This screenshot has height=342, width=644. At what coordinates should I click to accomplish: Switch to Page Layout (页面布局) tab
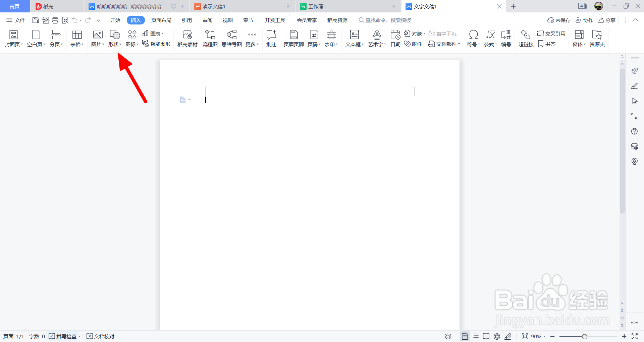pos(161,20)
